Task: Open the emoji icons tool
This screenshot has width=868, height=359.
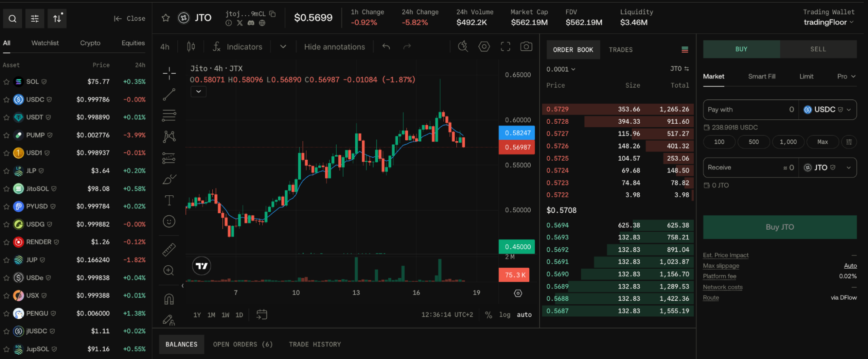Action: [x=169, y=221]
